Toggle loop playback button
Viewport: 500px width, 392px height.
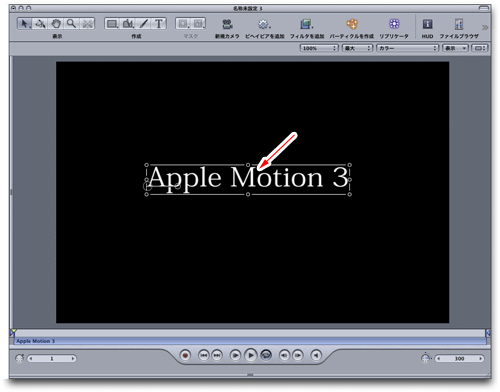tap(266, 356)
